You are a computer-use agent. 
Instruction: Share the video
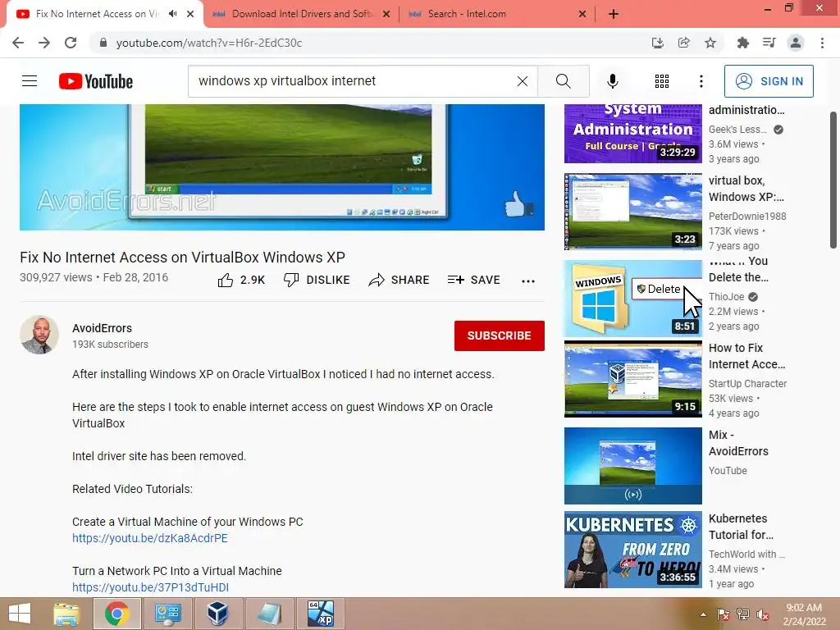point(399,280)
